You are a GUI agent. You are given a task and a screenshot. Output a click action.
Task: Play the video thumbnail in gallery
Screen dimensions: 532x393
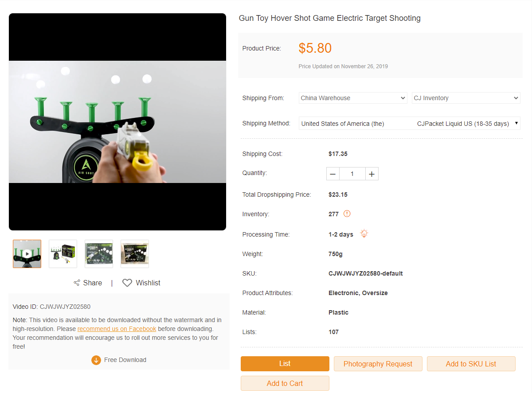click(x=27, y=254)
